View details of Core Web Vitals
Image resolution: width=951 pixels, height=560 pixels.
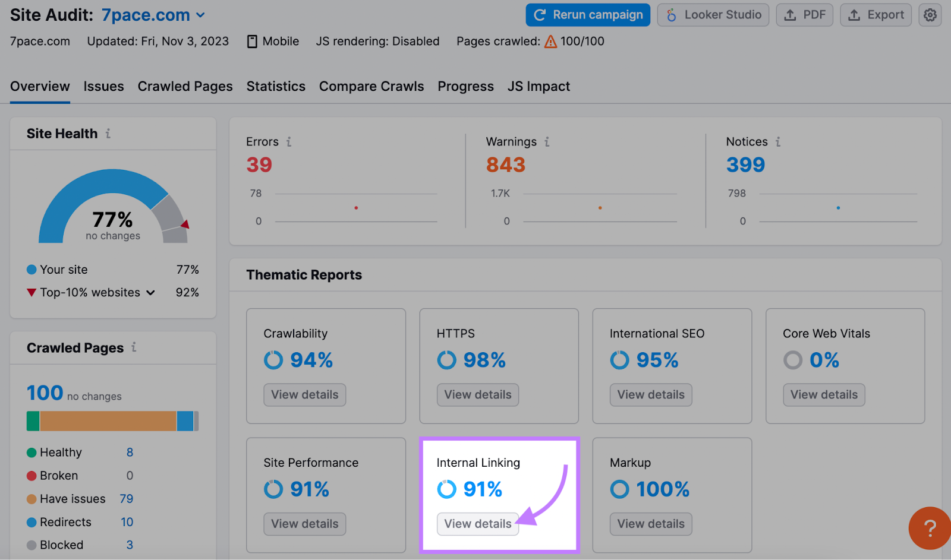(x=824, y=395)
